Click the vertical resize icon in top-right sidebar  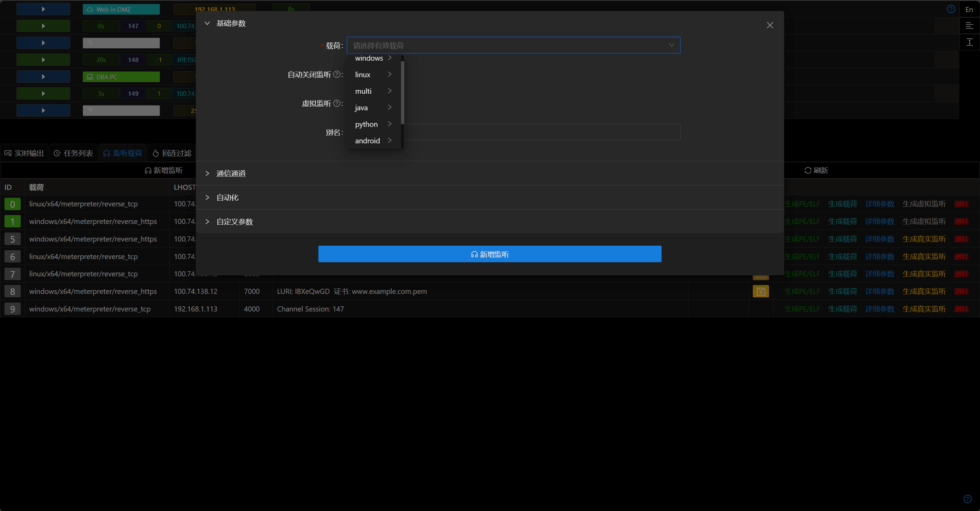coord(969,42)
